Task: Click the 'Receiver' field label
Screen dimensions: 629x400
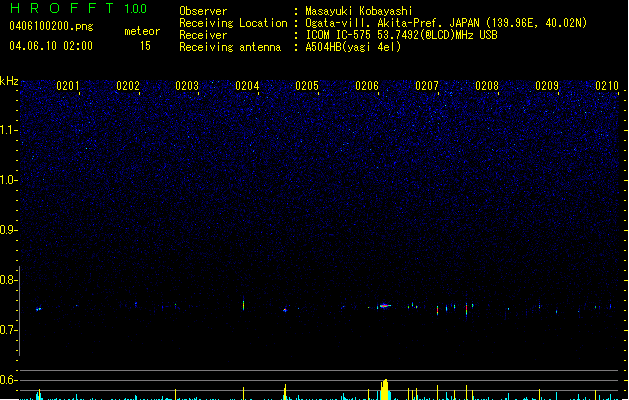Action: click(203, 35)
